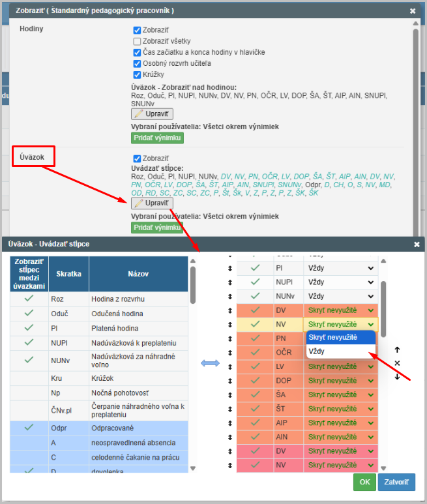Uncheck the Krúžky checkbox
The height and width of the screenshot is (504, 427).
pos(137,75)
